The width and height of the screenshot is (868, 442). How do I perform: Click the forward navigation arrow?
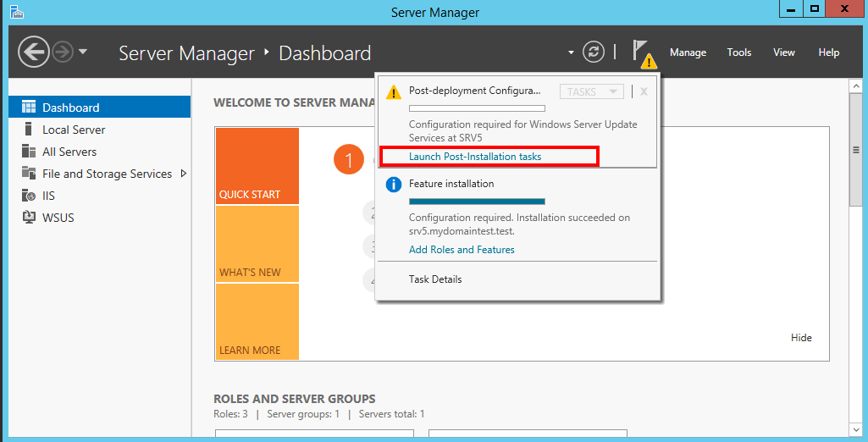(63, 52)
